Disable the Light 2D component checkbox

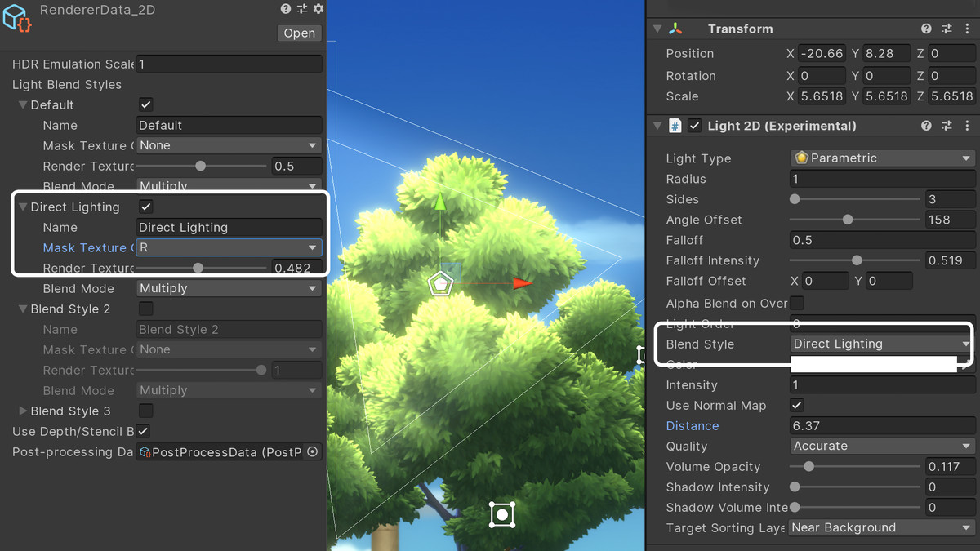coord(695,126)
